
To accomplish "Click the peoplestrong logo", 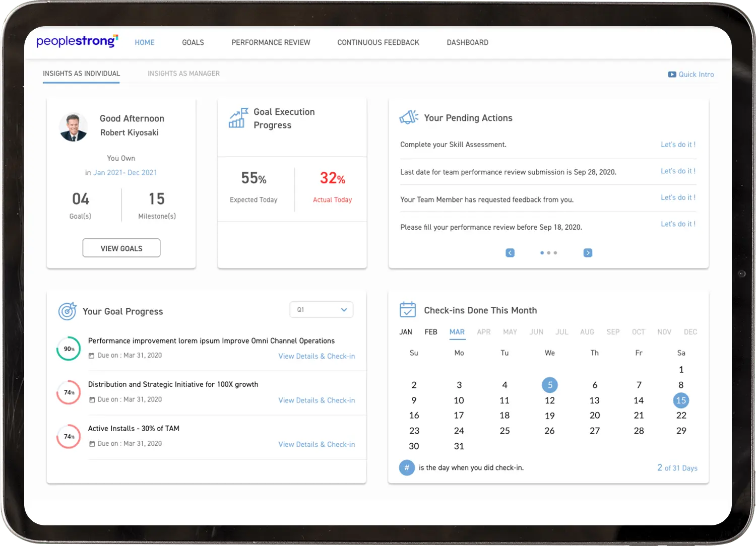I will [77, 41].
